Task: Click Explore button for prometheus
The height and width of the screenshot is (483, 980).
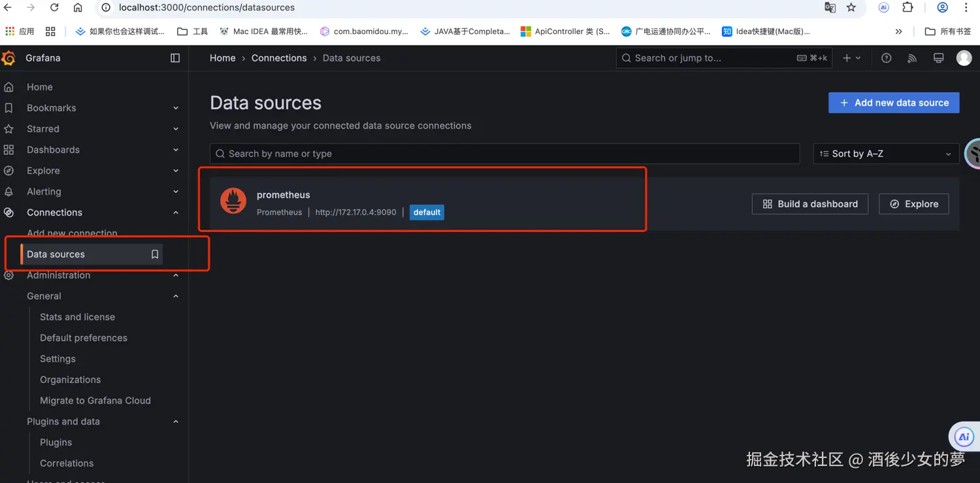Action: (914, 204)
